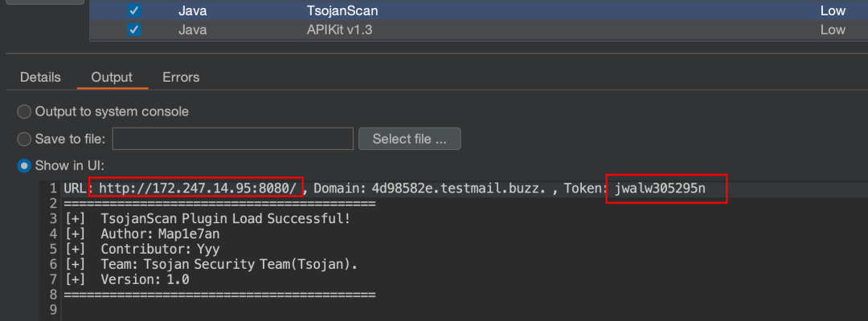The width and height of the screenshot is (868, 321).
Task: Click the Java type cell of TsojanScan
Action: tap(193, 10)
